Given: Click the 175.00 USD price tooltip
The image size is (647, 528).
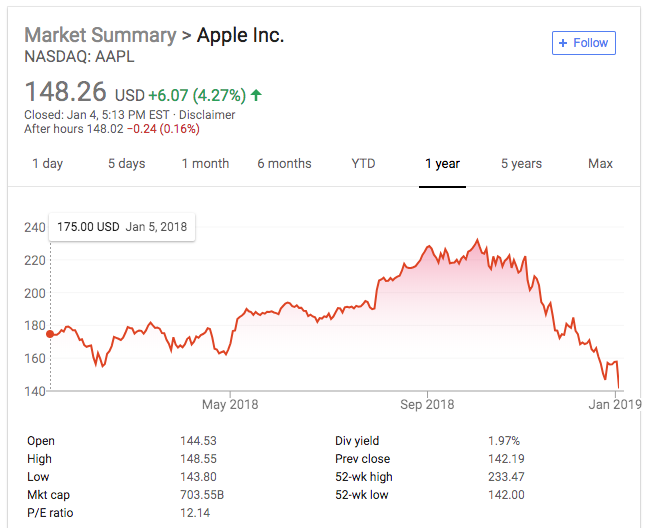Looking at the screenshot, I should click(122, 227).
